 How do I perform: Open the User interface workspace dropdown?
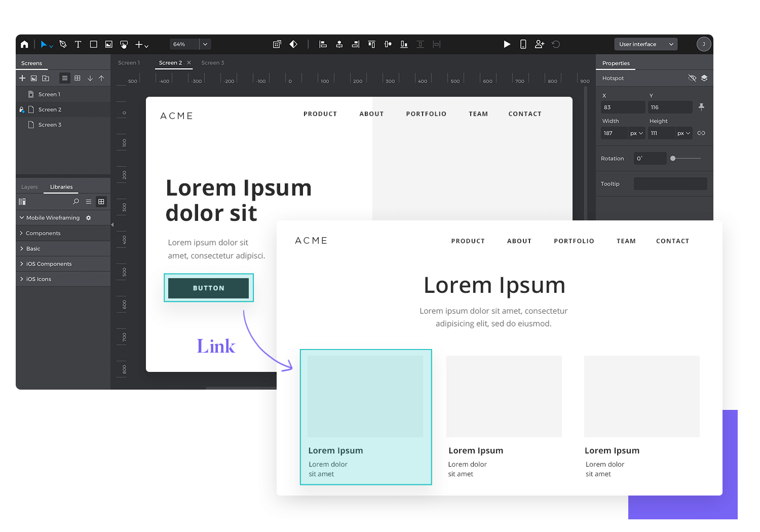coord(646,44)
